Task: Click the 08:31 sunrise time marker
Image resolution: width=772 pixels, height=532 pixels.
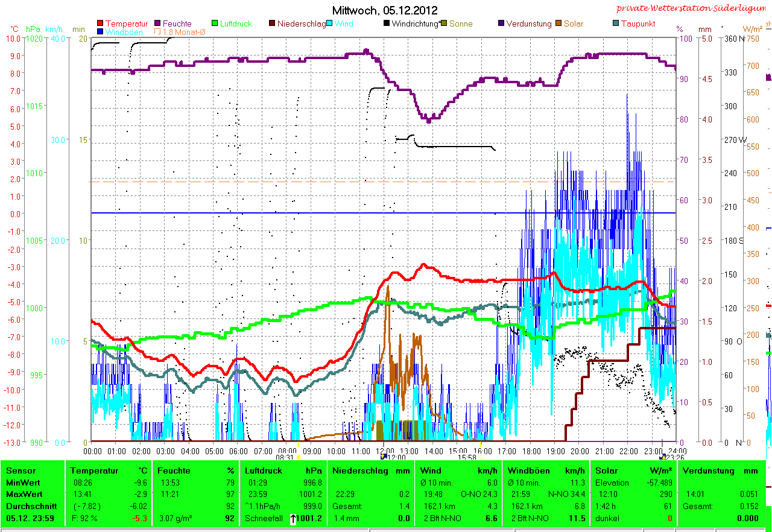Action: [x=284, y=457]
